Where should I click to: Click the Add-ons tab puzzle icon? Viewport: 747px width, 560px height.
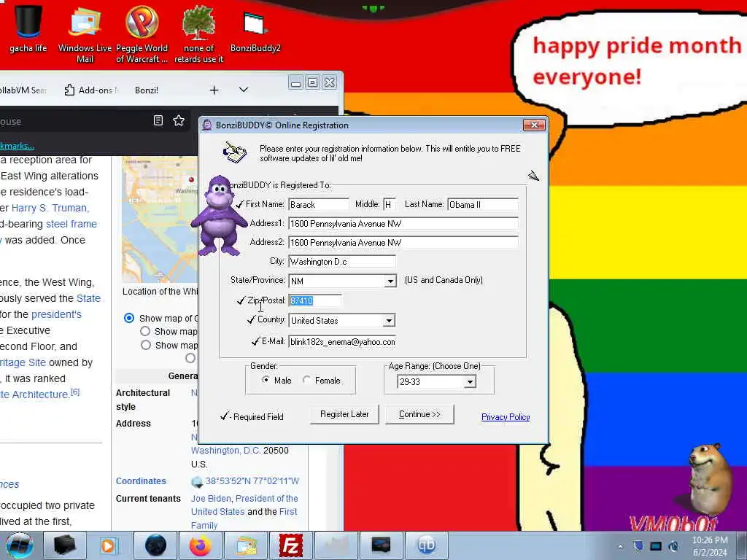[69, 90]
